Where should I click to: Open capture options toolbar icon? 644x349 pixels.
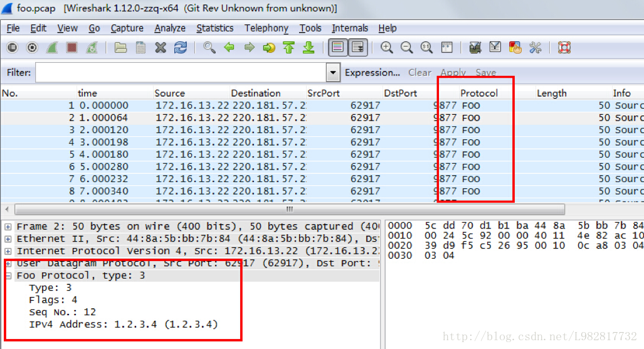click(32, 48)
